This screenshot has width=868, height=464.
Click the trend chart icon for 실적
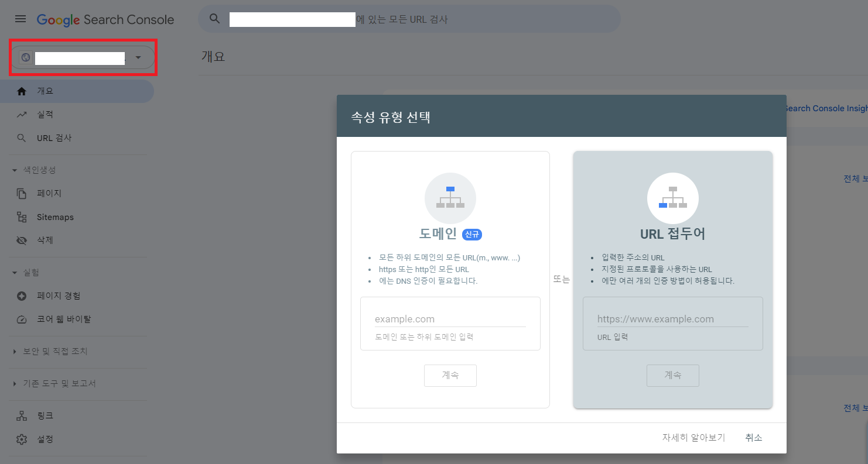pos(22,115)
